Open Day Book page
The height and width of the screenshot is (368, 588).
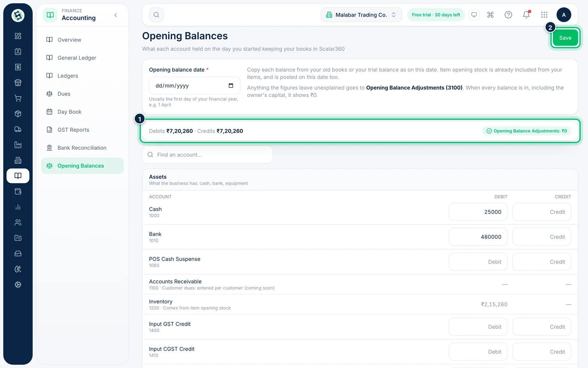pyautogui.click(x=82, y=112)
